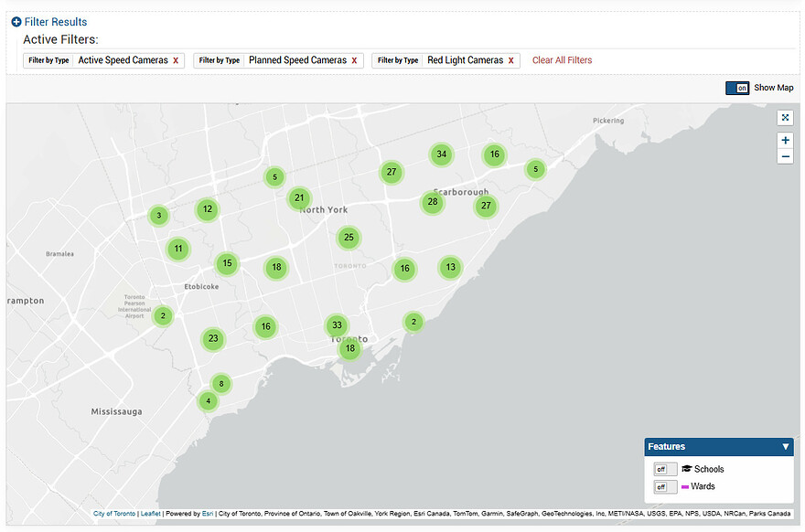This screenshot has width=805, height=532.
Task: Open the Esri attribution link
Action: (x=208, y=514)
